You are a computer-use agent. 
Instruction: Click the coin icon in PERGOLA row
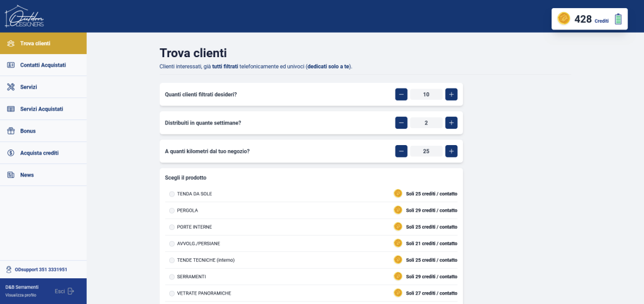397,210
